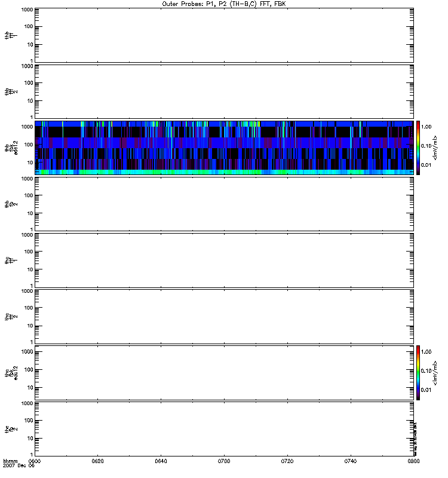
Task: Click the "thc fff 2" panel label
Action: click(x=11, y=317)
